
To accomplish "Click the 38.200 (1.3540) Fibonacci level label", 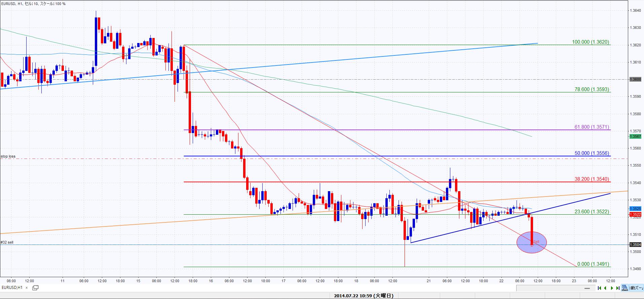I will click(x=592, y=179).
